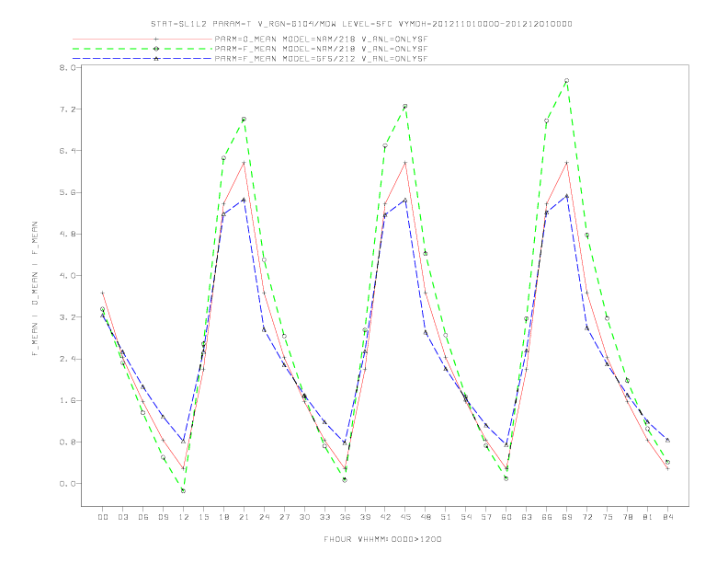
Task: Click x-axis forecast hour label 06
Action: [x=143, y=517]
